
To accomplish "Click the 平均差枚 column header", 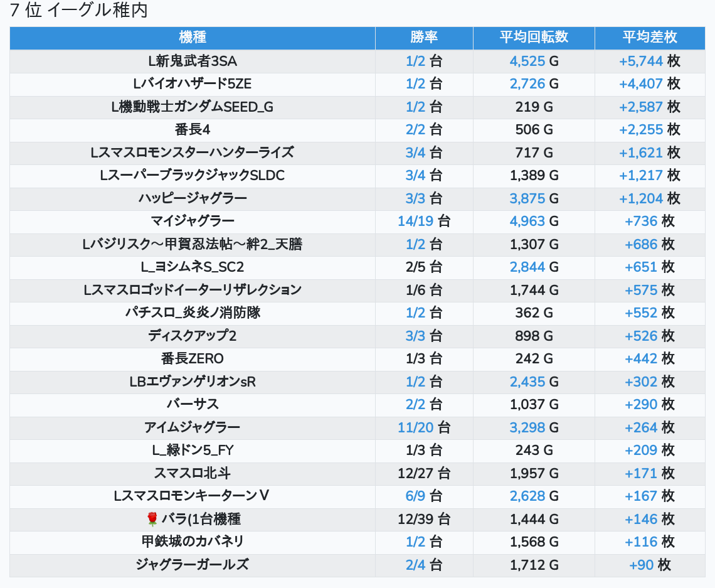I will [x=650, y=37].
